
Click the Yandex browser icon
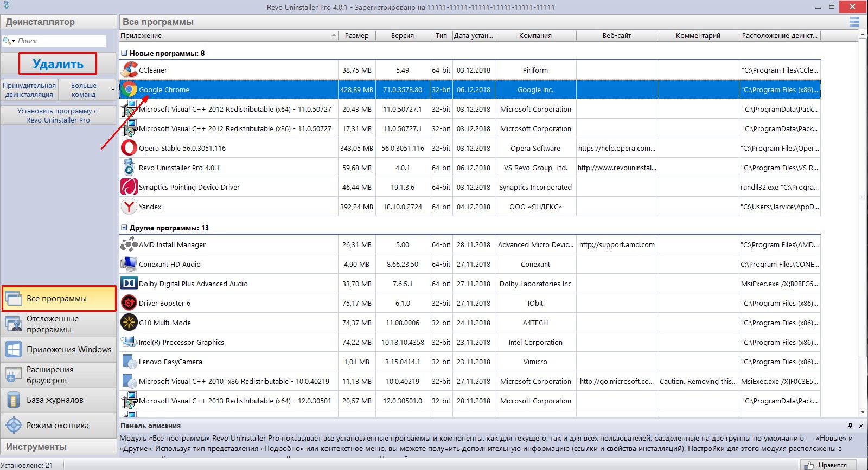point(129,207)
